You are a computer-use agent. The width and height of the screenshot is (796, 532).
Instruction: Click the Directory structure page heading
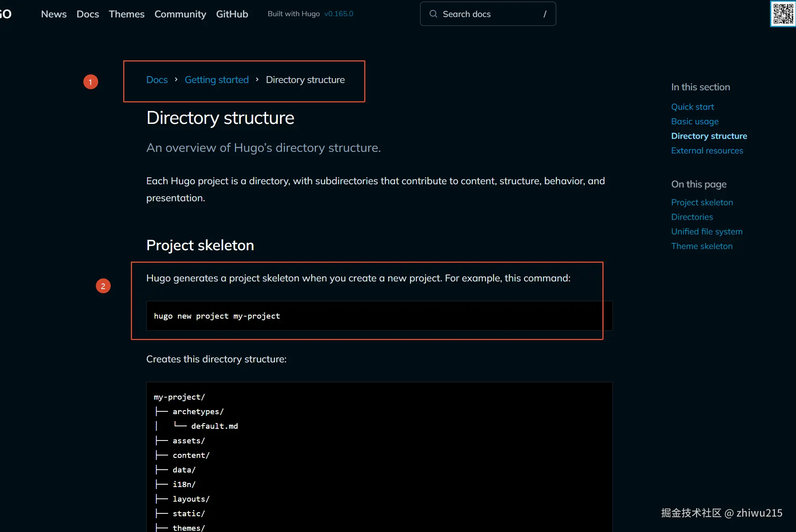click(220, 118)
